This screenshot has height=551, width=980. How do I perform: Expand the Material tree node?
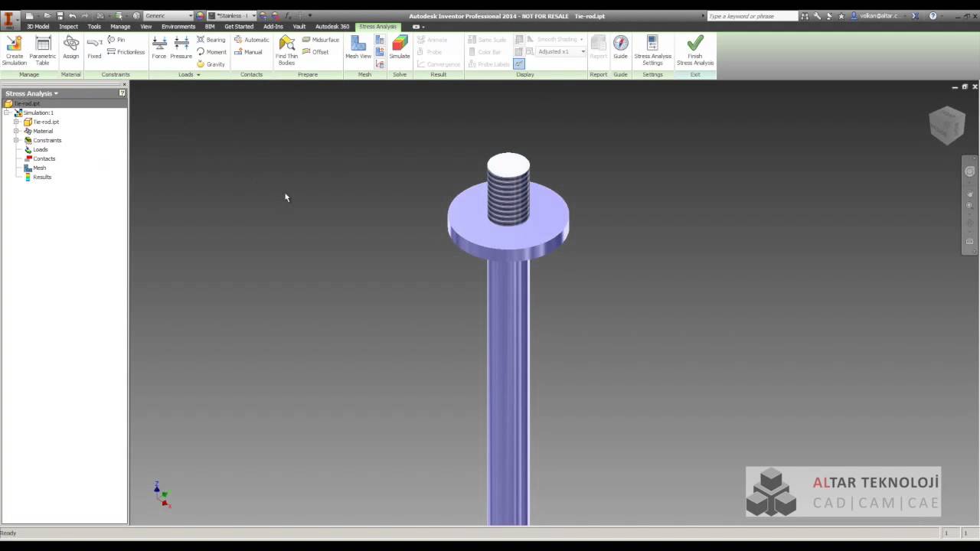pyautogui.click(x=16, y=131)
